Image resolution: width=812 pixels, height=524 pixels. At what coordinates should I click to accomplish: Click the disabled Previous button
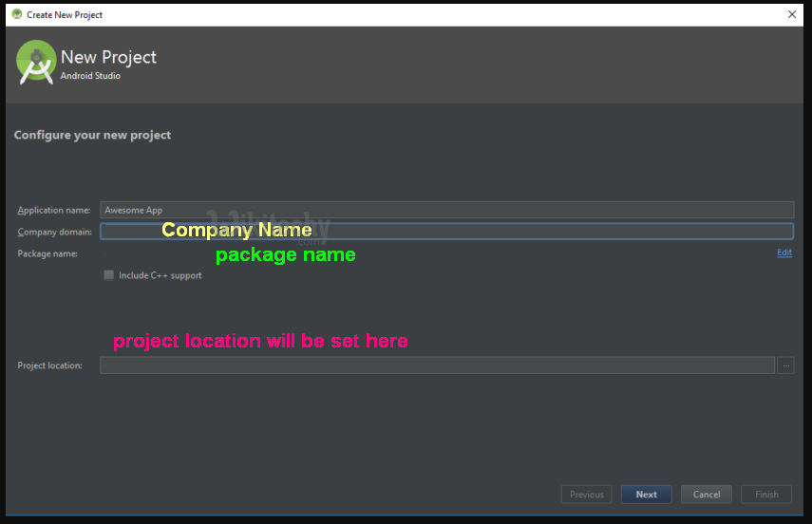pos(586,495)
